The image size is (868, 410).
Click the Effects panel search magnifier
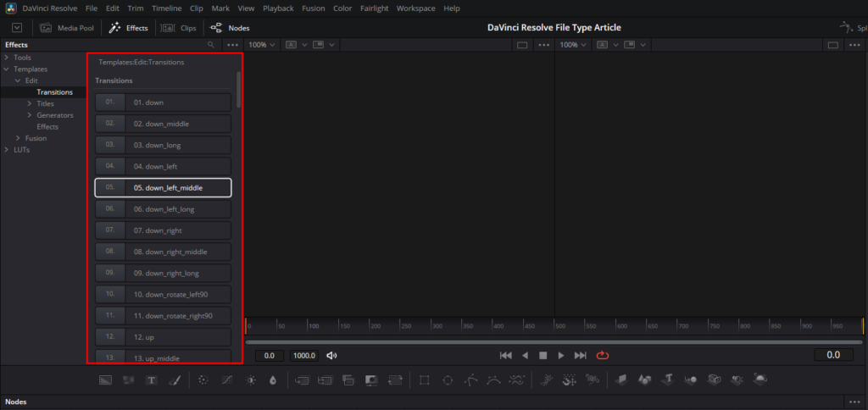tap(211, 45)
